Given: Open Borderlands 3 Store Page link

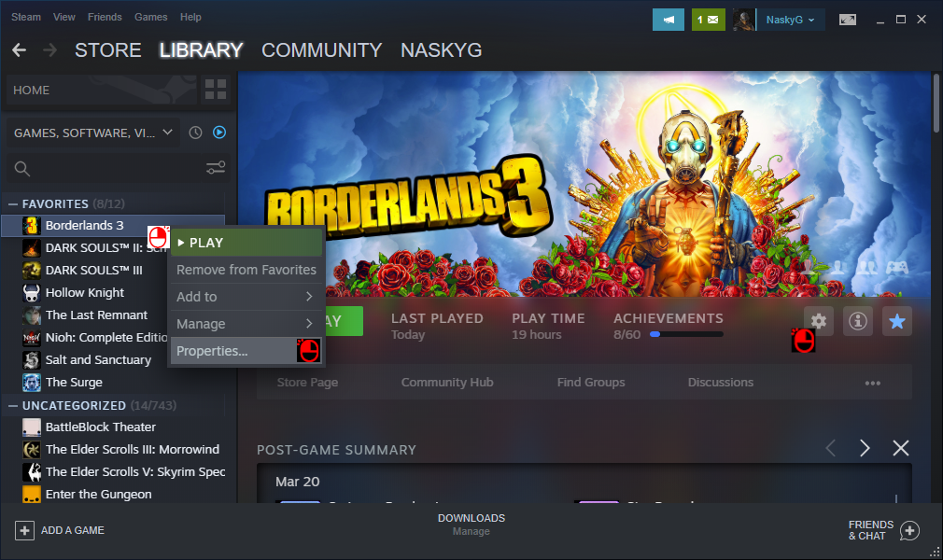Looking at the screenshot, I should click(x=307, y=383).
